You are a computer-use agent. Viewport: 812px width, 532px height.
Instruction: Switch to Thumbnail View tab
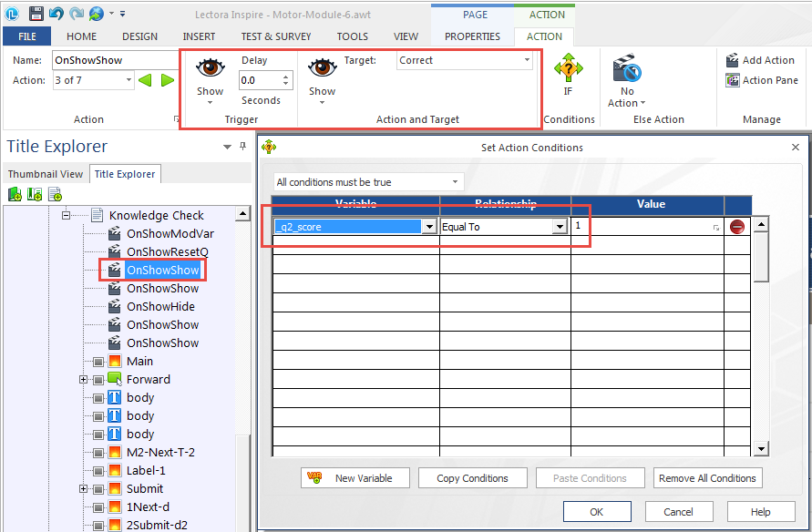point(46,174)
